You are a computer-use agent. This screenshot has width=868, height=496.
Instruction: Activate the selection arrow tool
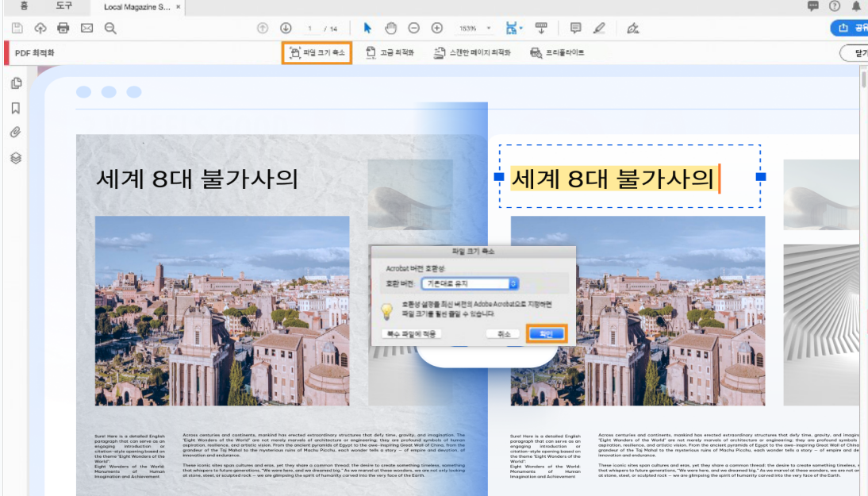coord(367,27)
